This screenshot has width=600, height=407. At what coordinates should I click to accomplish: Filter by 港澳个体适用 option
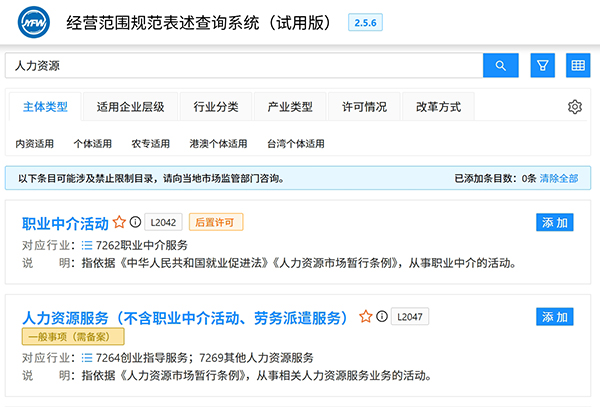click(x=218, y=144)
